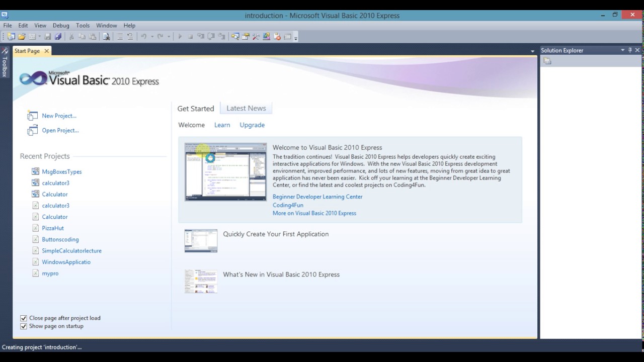Toggle auto-hide pin on Solution Explorer
Viewport: 644px width, 362px height.
[630, 50]
